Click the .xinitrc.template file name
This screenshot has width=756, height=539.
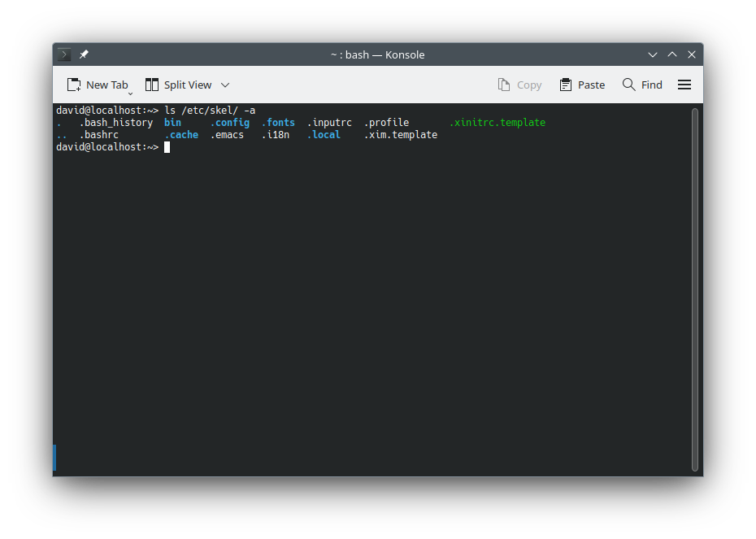click(x=497, y=123)
